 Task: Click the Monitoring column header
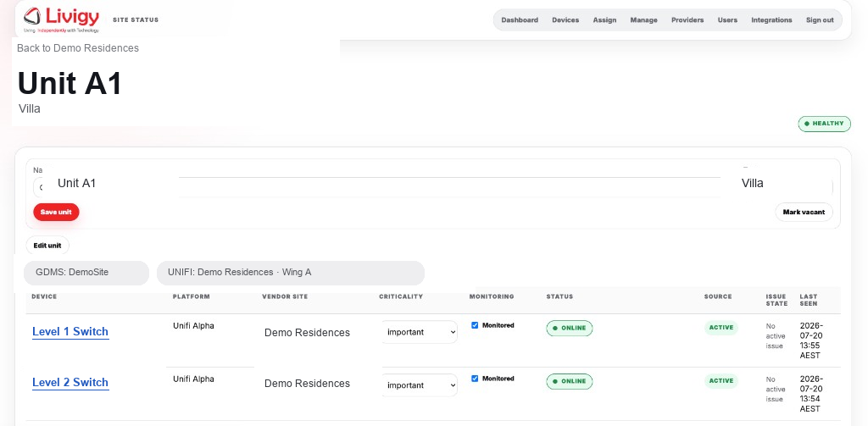492,296
